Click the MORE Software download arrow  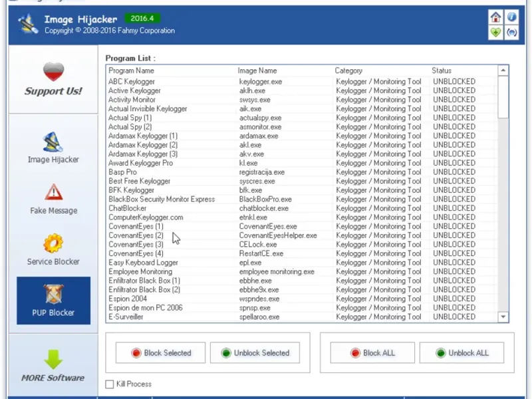click(x=53, y=360)
